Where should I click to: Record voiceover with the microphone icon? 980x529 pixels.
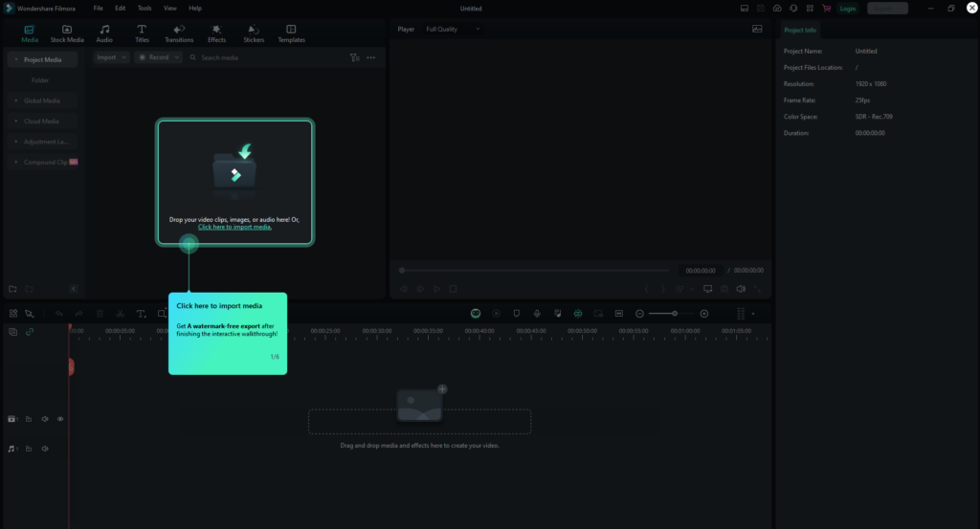537,314
